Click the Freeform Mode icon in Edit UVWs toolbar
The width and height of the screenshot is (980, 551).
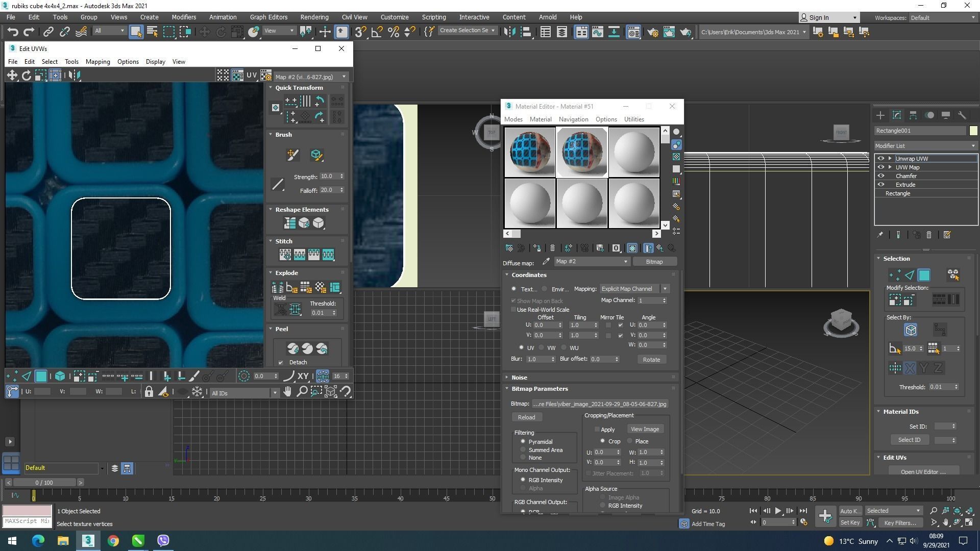point(55,76)
